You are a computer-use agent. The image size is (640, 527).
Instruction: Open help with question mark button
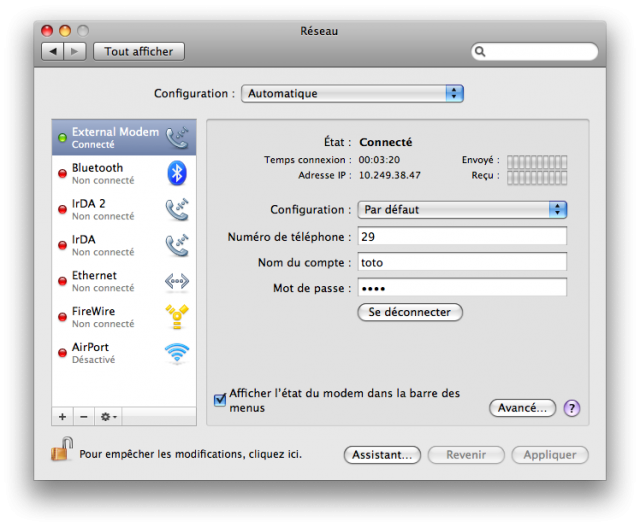[x=572, y=408]
